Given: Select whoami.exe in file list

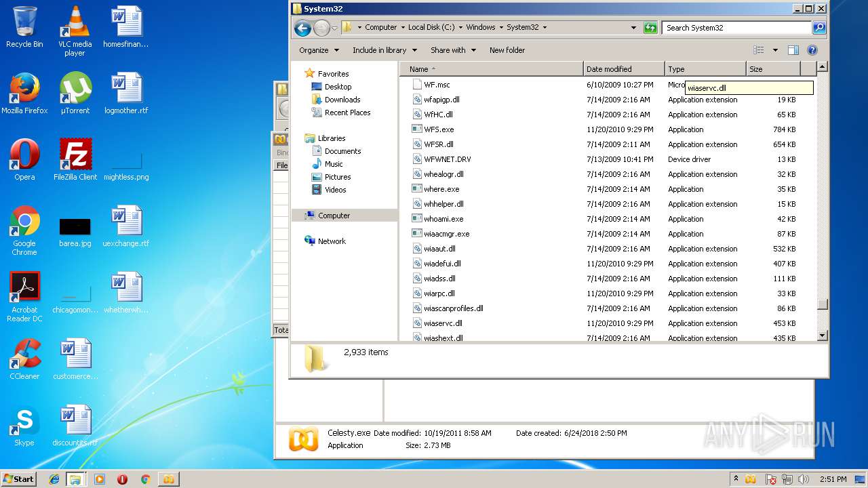Looking at the screenshot, I should pyautogui.click(x=443, y=219).
